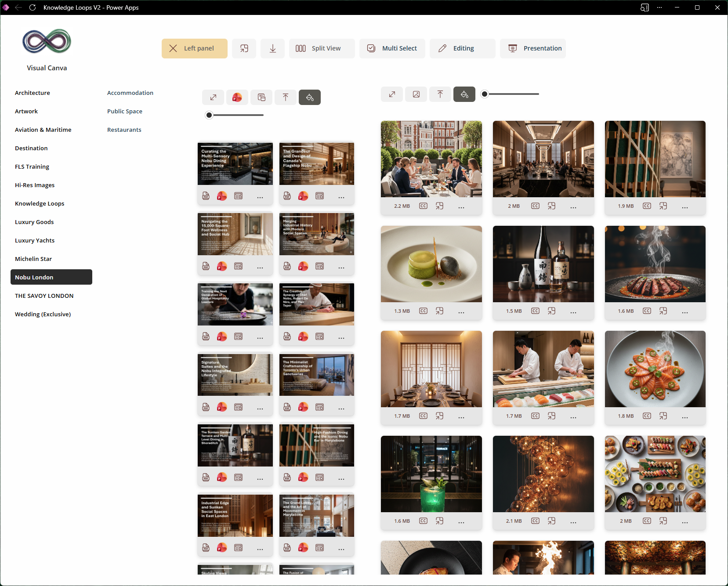Click the image icon in image gallery toolbar
The width and height of the screenshot is (728, 586).
point(416,94)
